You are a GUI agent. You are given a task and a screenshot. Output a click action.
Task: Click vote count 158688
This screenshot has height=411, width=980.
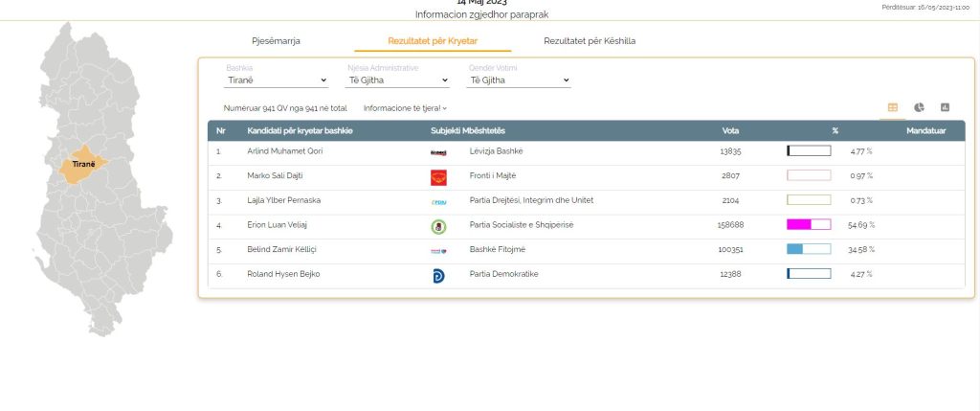(x=730, y=224)
